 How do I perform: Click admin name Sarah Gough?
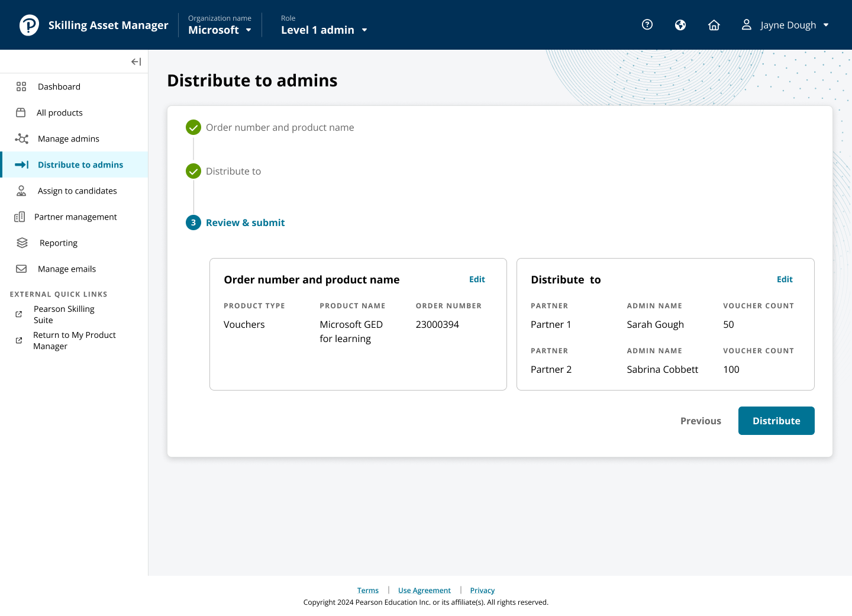coord(656,324)
